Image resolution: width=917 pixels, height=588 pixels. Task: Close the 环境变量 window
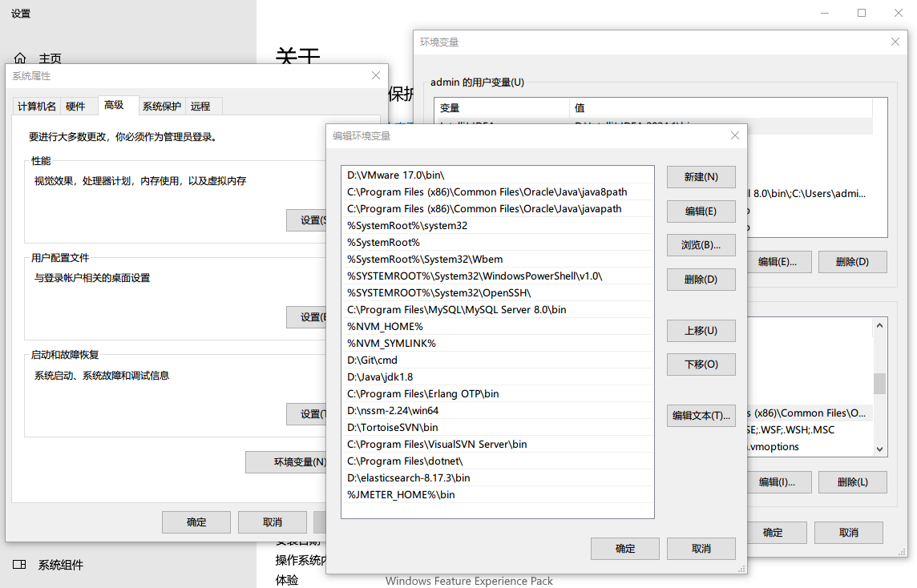895,42
